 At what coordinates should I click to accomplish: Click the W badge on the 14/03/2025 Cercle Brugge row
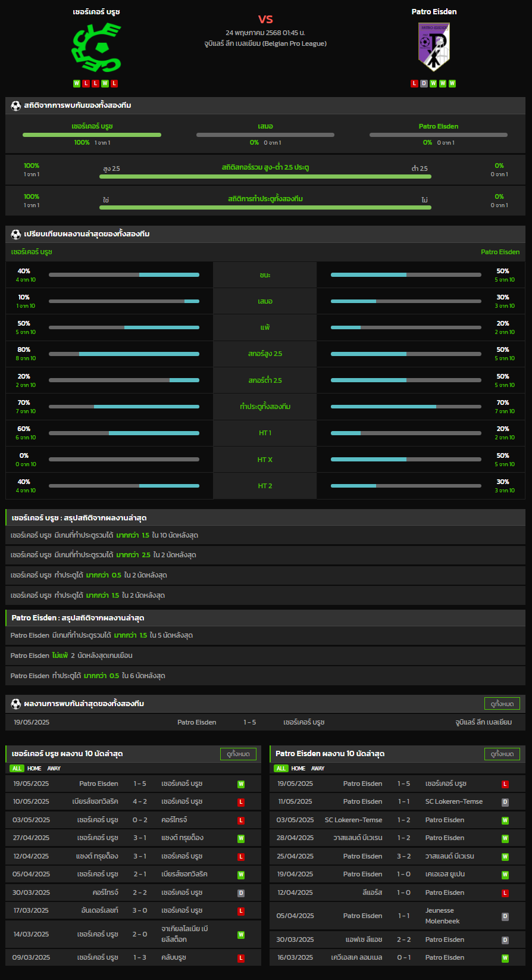[241, 935]
